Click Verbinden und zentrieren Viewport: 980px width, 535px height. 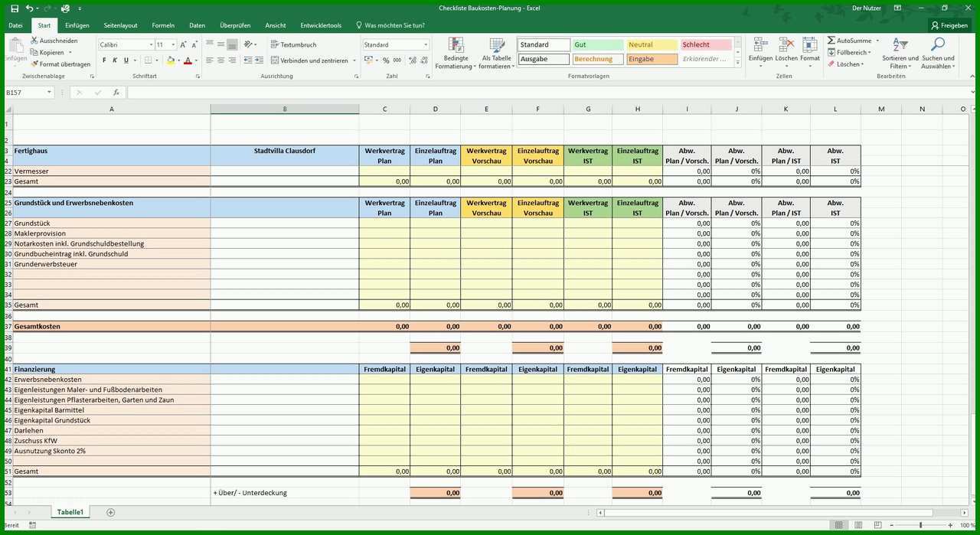[x=310, y=60]
